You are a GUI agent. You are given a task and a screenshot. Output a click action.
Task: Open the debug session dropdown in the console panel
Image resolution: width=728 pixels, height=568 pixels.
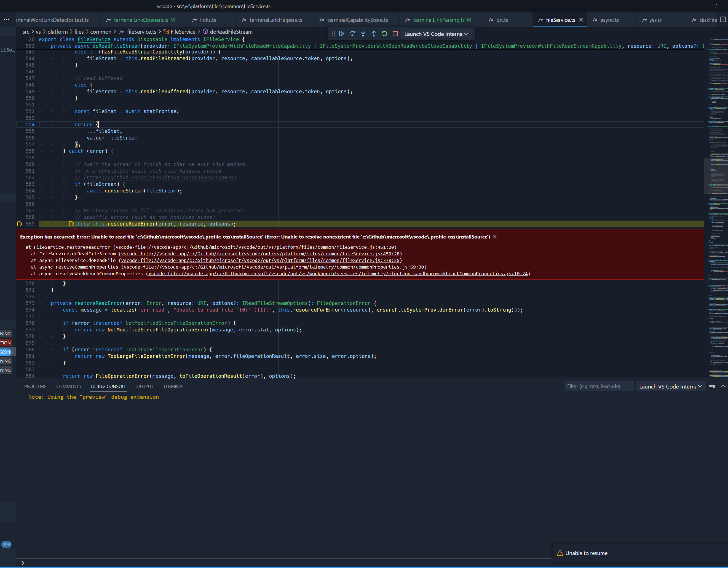click(670, 386)
